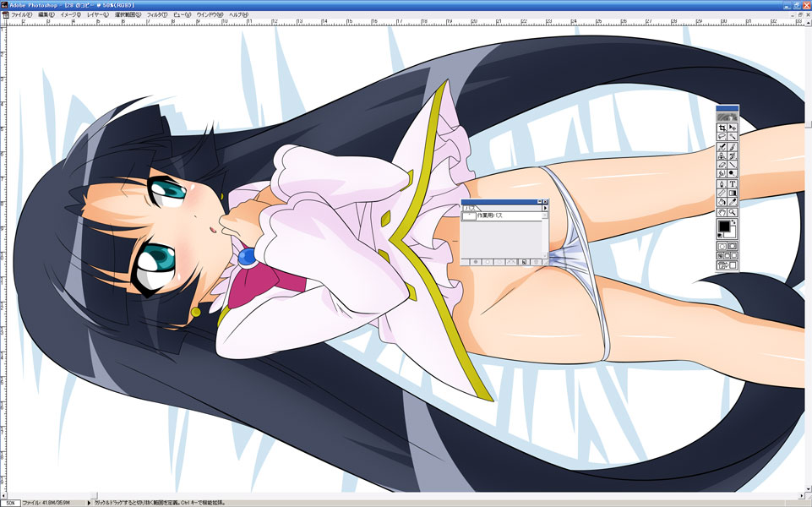Set full screen mode without menu bar
This screenshot has height=507, width=812.
pyautogui.click(x=733, y=256)
